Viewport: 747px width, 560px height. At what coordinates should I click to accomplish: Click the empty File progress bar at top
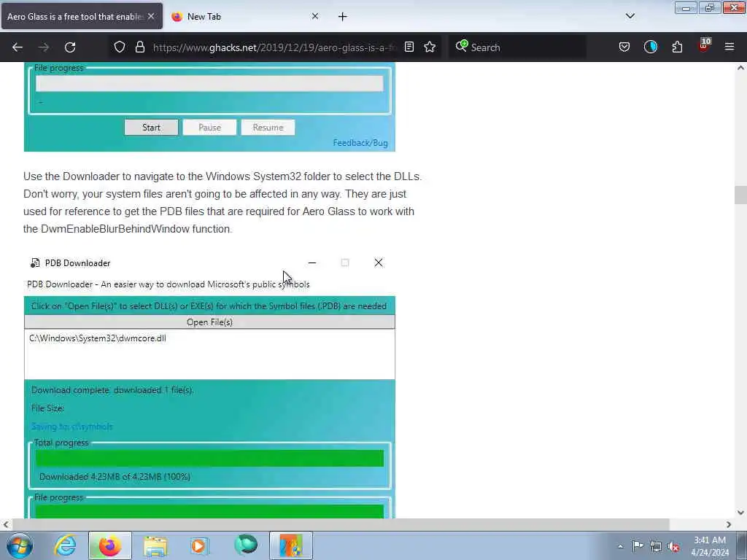209,83
